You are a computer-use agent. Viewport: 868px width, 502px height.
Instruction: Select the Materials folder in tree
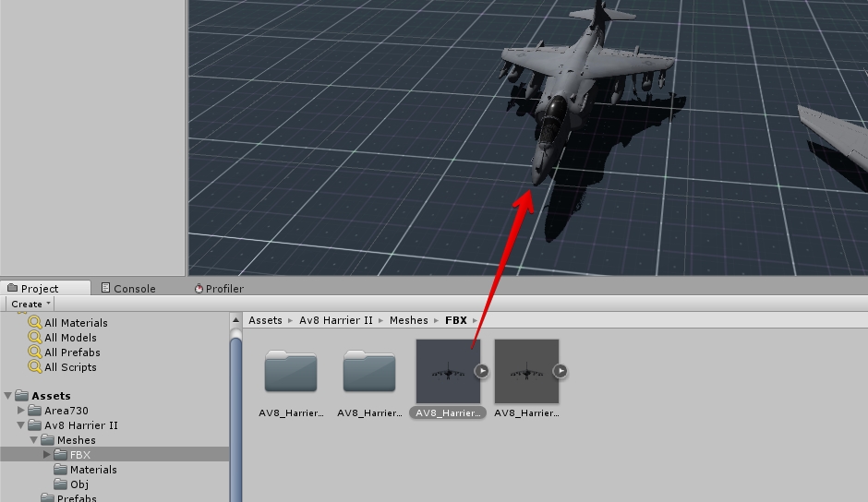[x=93, y=470]
